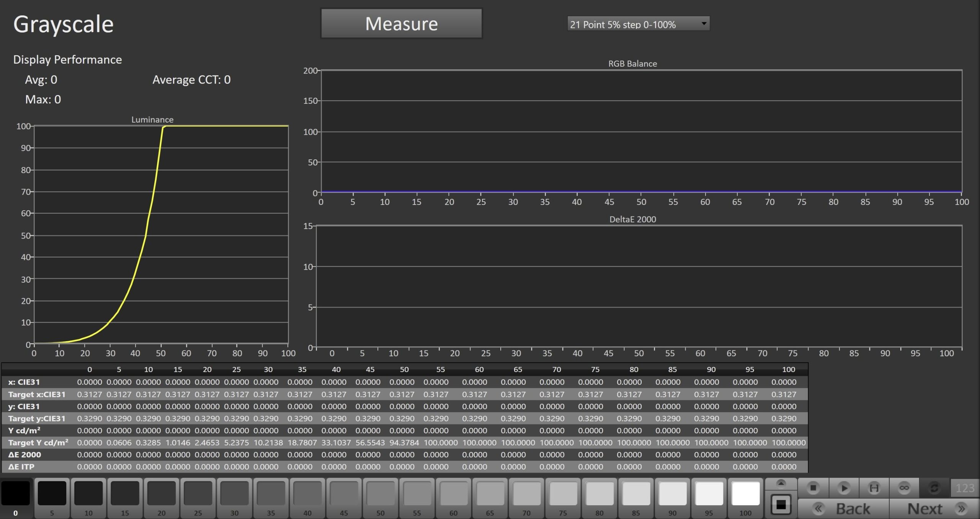Select the 85% gray swatch
Image resolution: width=980 pixels, height=519 pixels.
636,498
